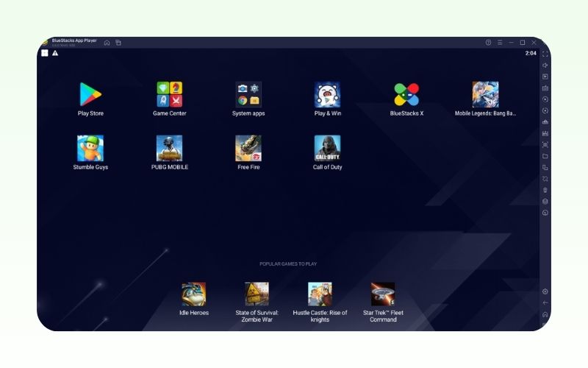The height and width of the screenshot is (368, 588).
Task: Open the System apps folder
Action: coord(248,94)
